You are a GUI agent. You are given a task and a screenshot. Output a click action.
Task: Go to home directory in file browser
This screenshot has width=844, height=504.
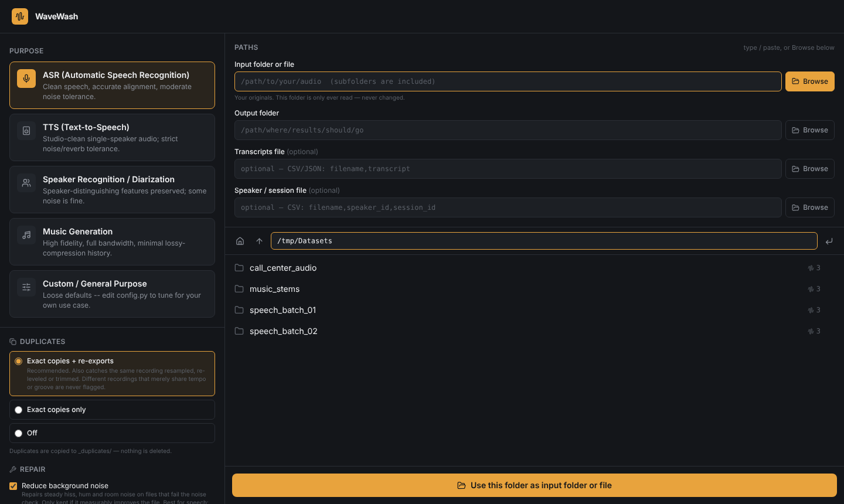(x=240, y=241)
